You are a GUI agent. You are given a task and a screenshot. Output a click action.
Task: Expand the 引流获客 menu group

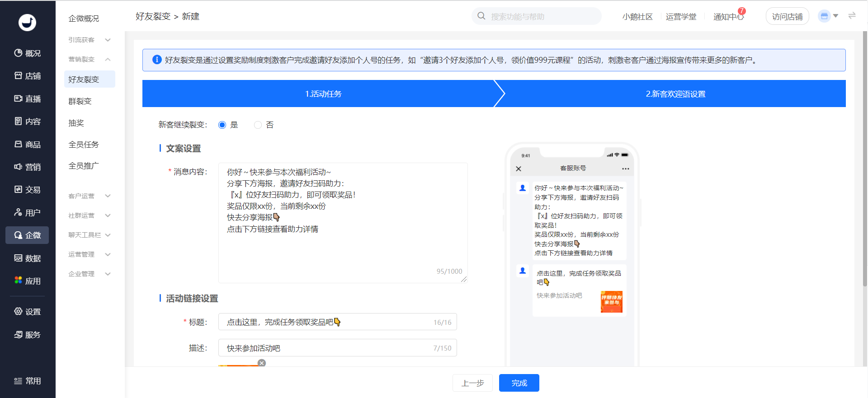pos(90,40)
